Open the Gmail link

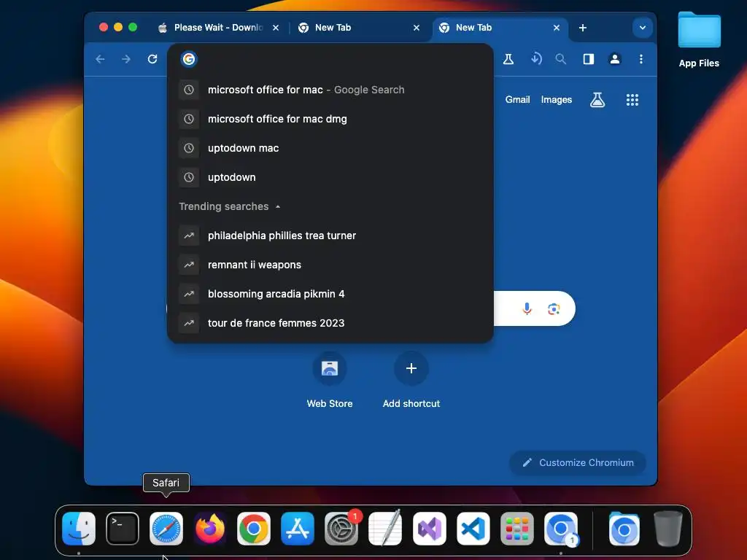[x=517, y=99]
